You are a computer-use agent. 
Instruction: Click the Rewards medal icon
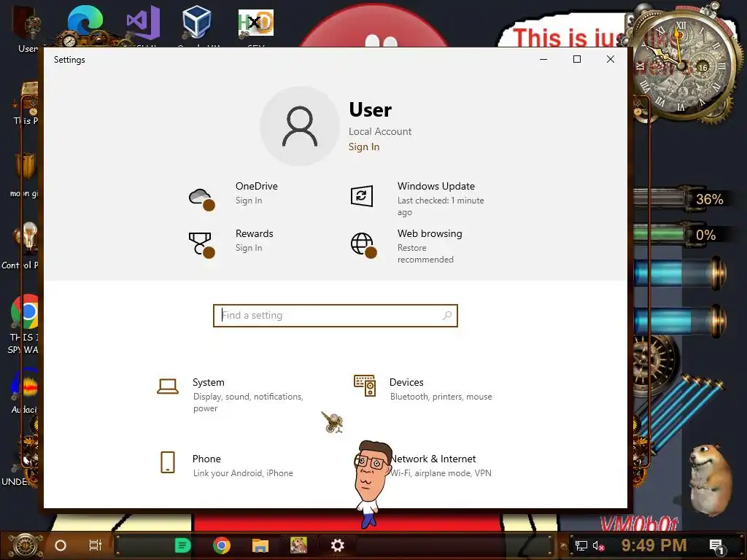click(201, 245)
